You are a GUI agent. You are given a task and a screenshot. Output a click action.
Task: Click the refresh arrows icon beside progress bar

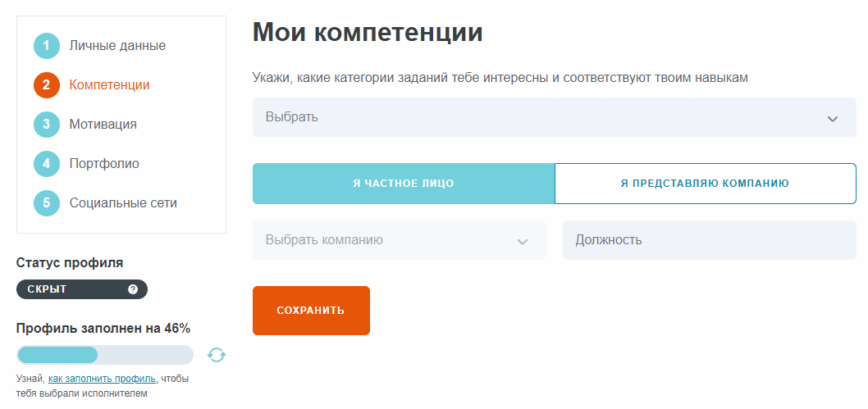point(217,355)
